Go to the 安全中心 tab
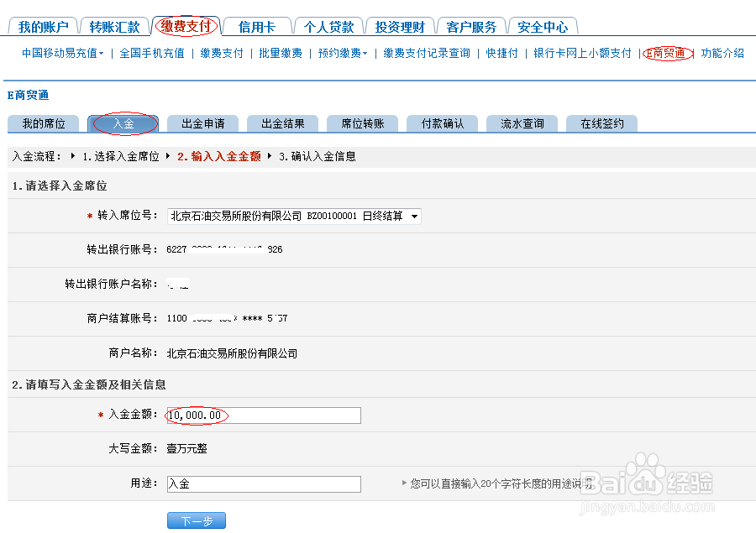Screen dimensions: 756x533 pos(543,25)
